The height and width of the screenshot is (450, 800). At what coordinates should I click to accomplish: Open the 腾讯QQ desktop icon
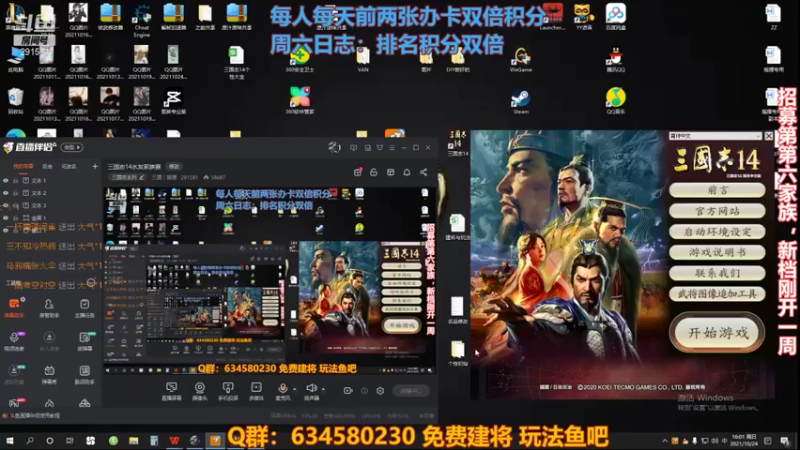tap(616, 60)
